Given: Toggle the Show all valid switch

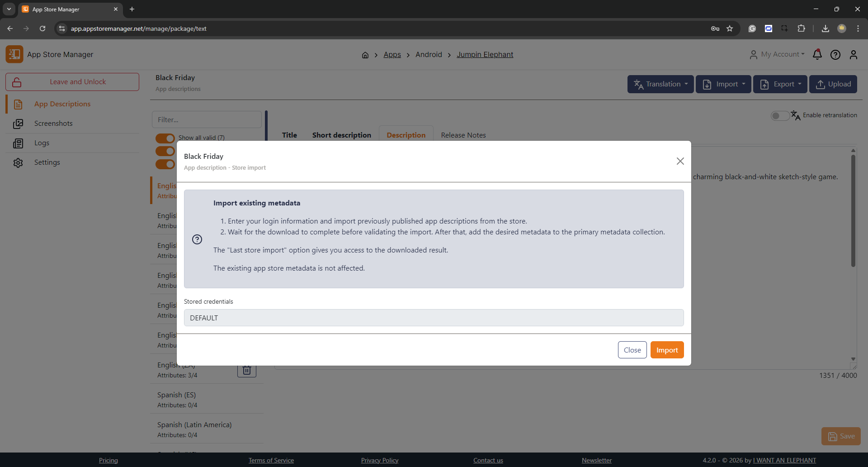Looking at the screenshot, I should 165,138.
